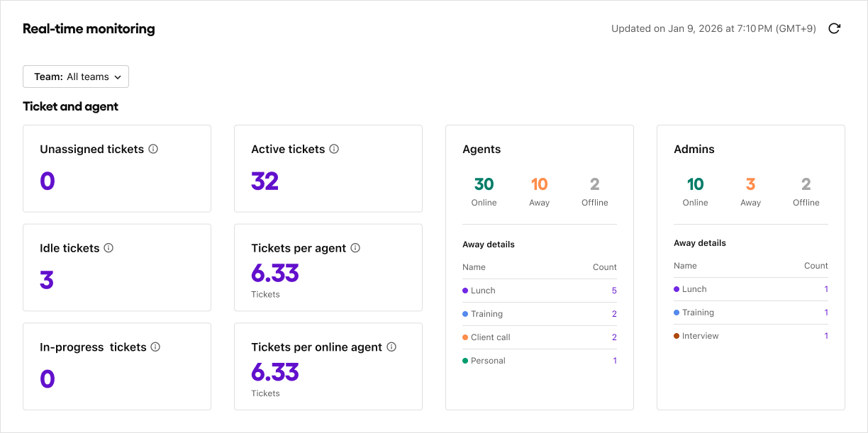Expand the All teams selector chevron
This screenshot has height=433, width=868.
[119, 77]
